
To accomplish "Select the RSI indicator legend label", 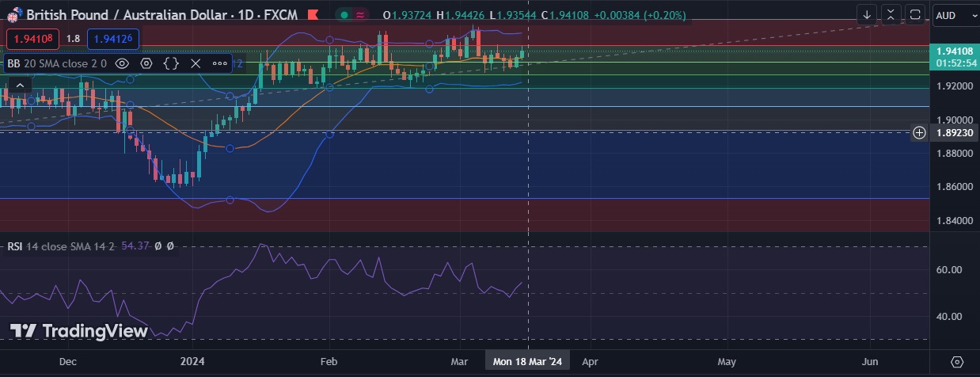I will click(x=15, y=246).
